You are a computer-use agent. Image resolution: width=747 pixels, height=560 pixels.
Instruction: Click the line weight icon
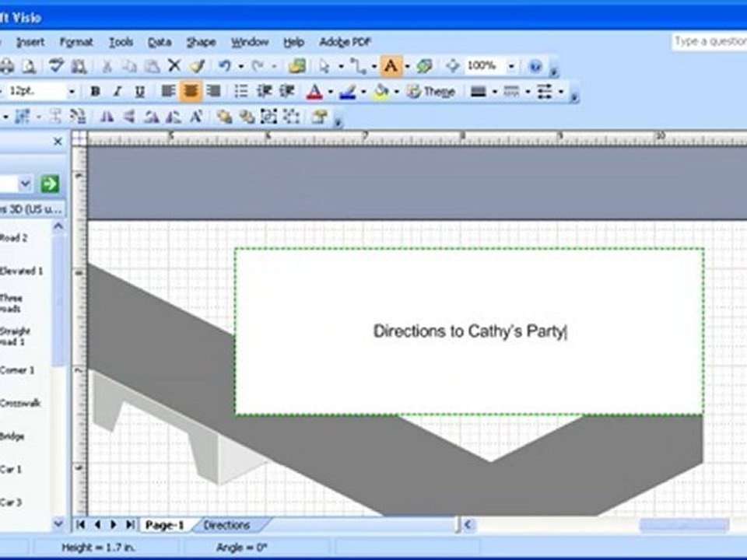pos(479,91)
